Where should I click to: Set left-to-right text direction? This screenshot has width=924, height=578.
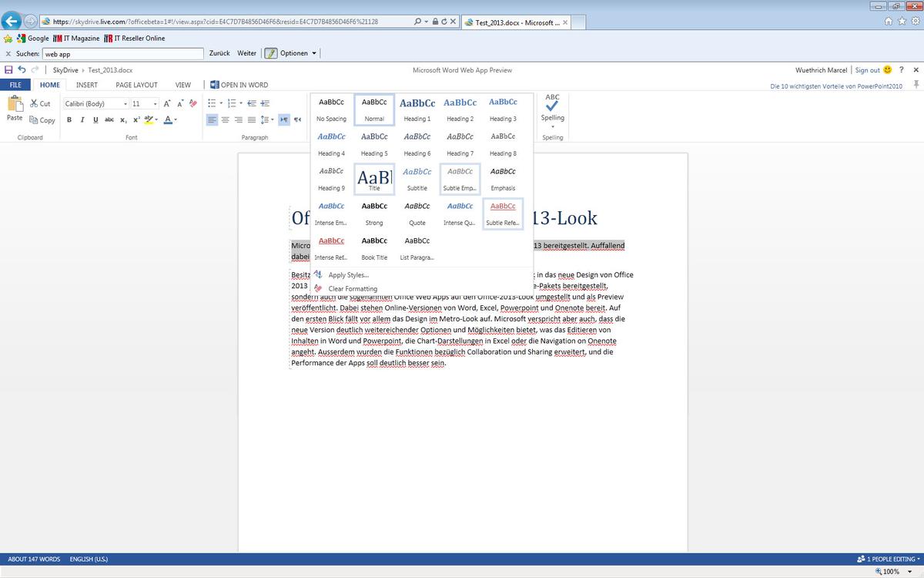click(x=284, y=119)
